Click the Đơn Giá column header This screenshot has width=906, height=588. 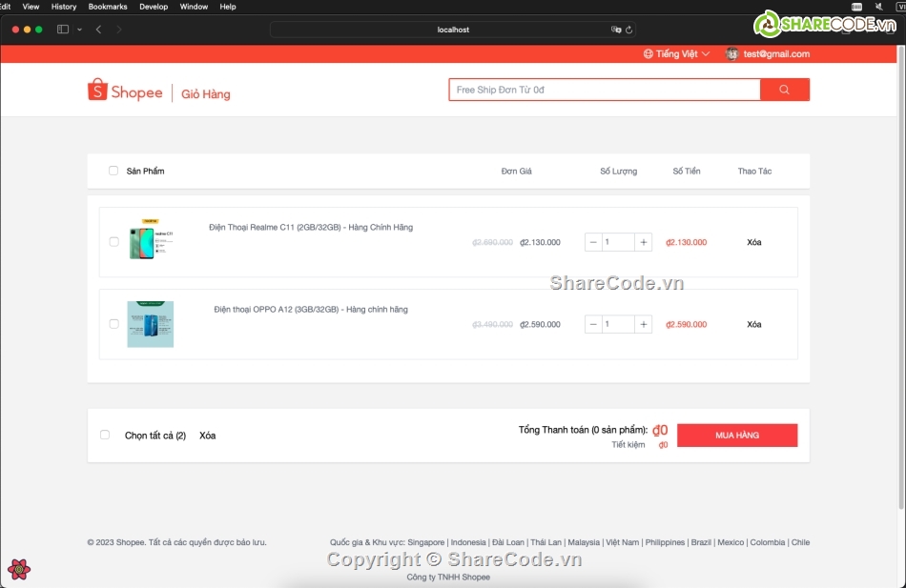point(517,171)
